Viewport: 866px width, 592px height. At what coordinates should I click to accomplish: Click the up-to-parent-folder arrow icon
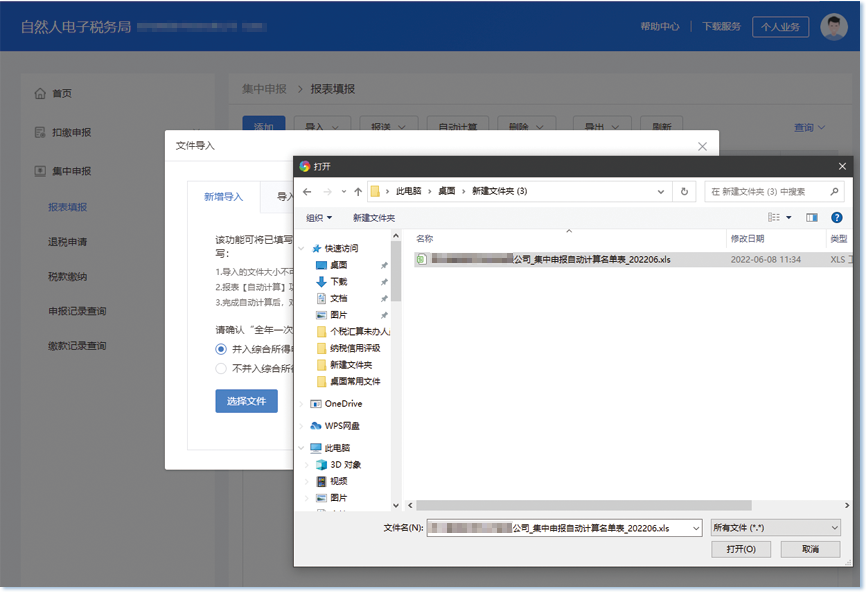(x=356, y=190)
